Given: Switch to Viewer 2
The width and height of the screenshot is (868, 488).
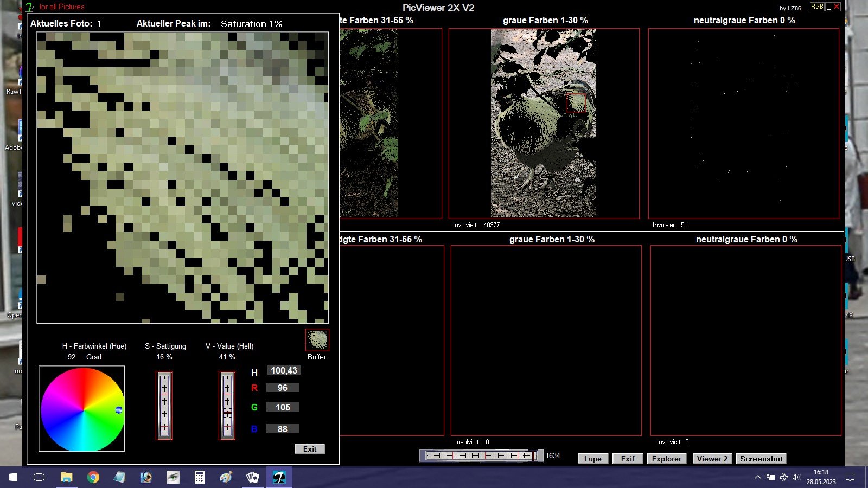Looking at the screenshot, I should [712, 459].
